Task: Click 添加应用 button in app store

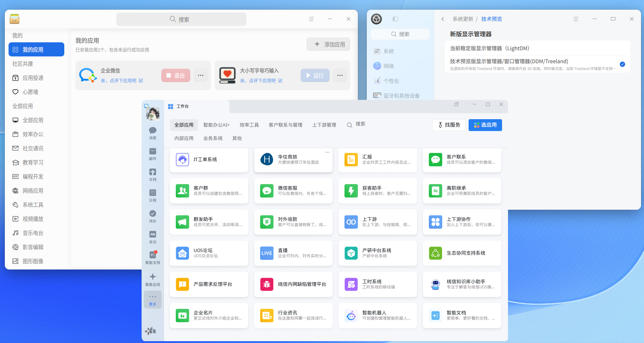Action: (329, 44)
